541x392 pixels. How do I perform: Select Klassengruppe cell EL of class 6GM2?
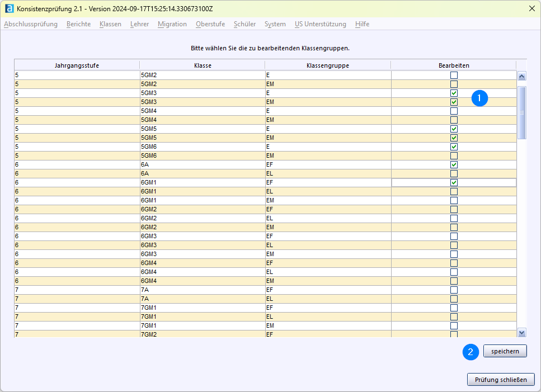click(328, 219)
